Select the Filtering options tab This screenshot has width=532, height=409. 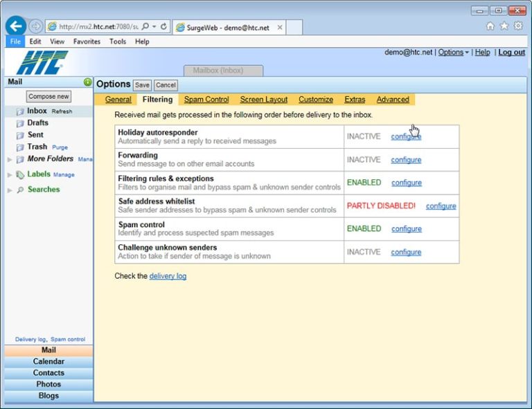click(157, 99)
